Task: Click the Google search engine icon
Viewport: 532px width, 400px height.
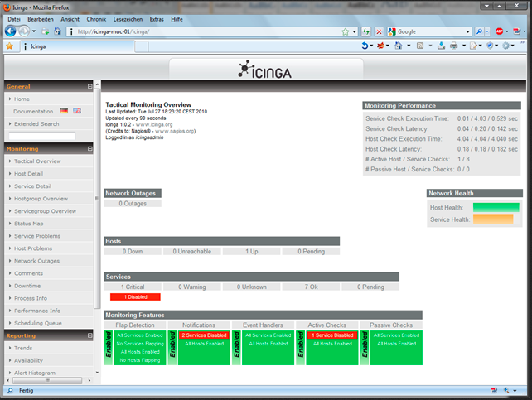Action: (392, 31)
